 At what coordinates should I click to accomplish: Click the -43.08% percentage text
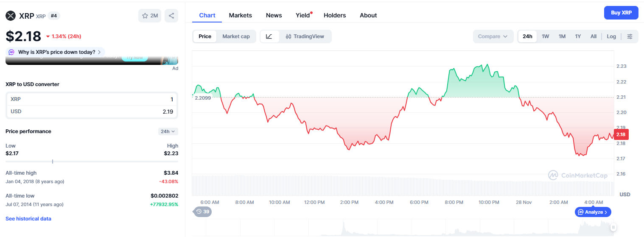[169, 181]
